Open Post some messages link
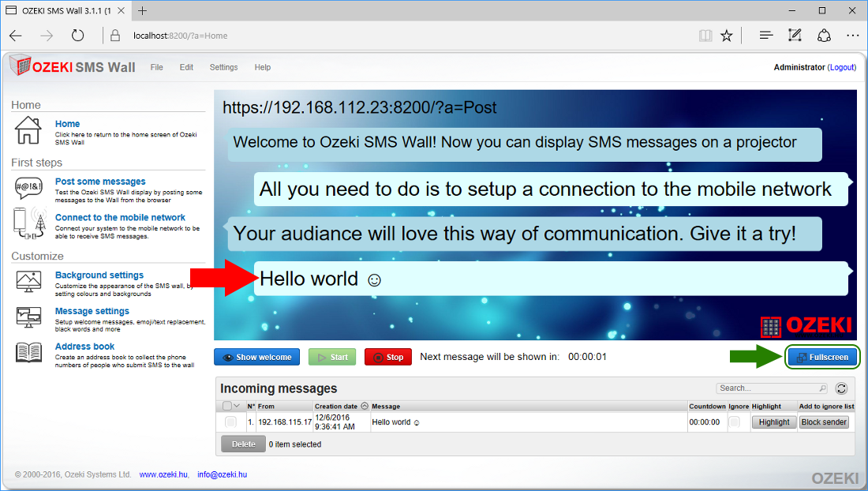The height and width of the screenshot is (491, 868). [100, 182]
